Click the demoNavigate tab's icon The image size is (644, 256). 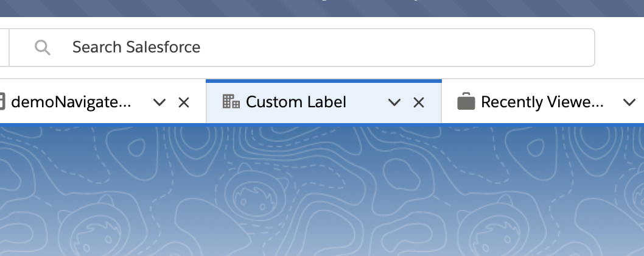click(2, 102)
